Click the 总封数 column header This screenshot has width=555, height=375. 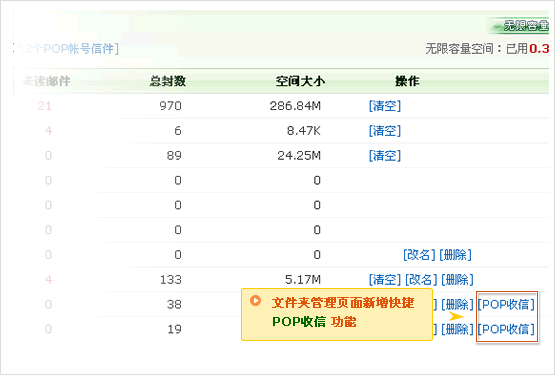(168, 81)
